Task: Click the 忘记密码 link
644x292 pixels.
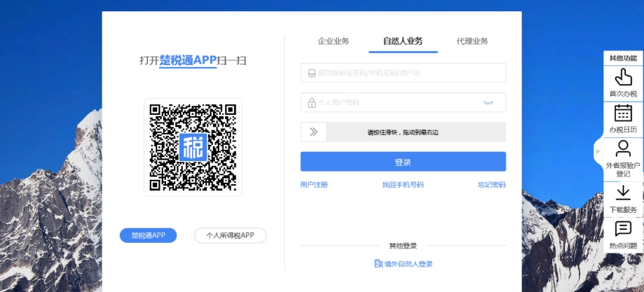Action: pos(492,185)
